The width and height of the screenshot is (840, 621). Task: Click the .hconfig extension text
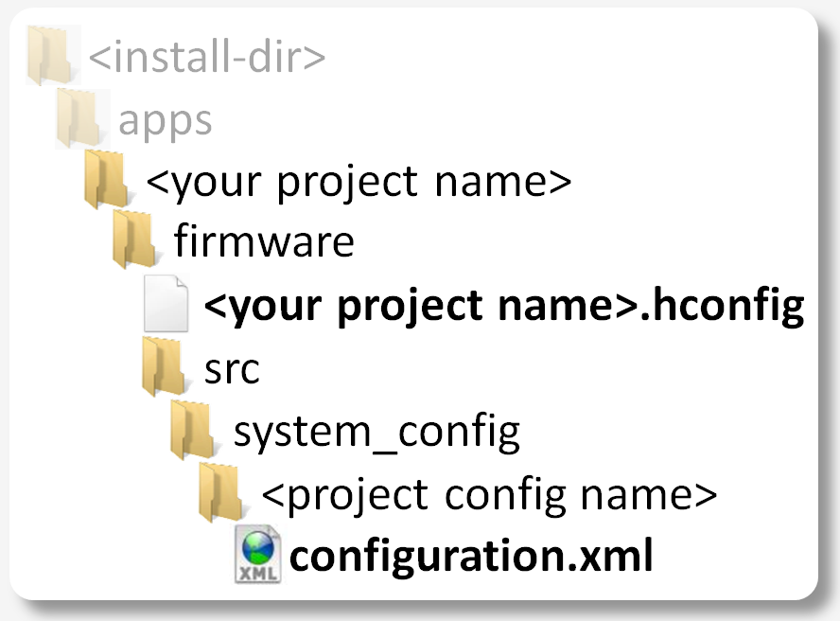(722, 305)
